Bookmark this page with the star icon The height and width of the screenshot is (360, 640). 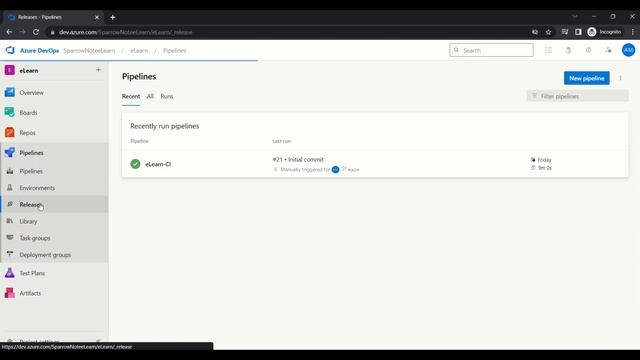click(548, 32)
